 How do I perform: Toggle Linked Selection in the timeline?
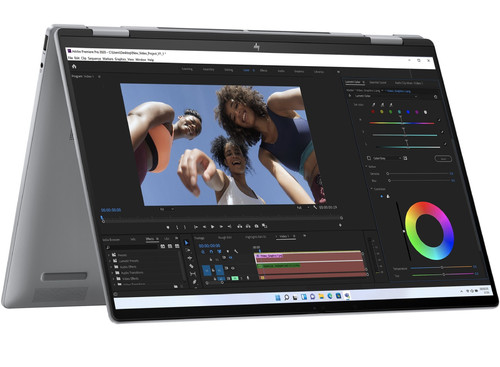[x=219, y=252]
